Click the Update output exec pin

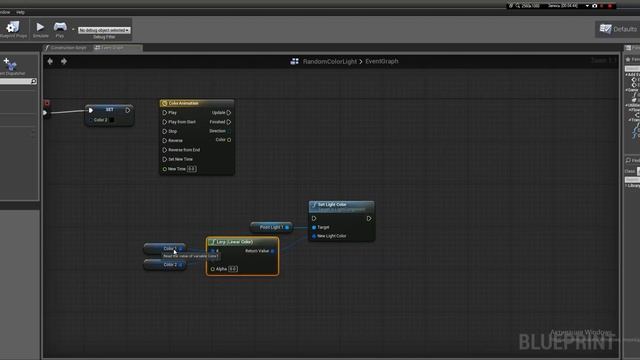click(229, 113)
